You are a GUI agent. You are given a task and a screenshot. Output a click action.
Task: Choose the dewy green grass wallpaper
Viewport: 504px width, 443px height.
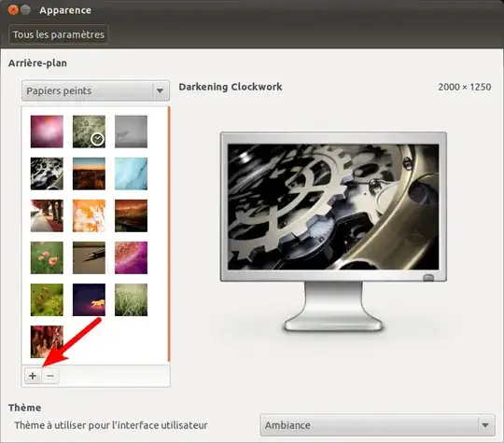point(132,300)
